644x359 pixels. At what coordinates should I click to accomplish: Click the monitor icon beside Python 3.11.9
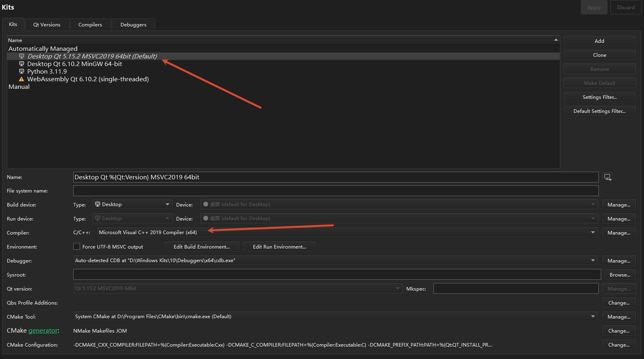click(x=22, y=72)
